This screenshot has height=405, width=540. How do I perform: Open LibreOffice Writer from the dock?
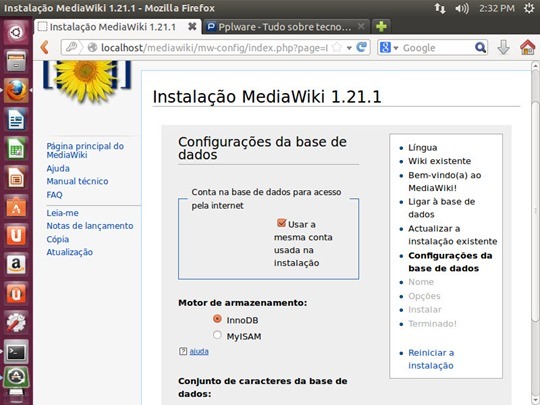click(16, 120)
